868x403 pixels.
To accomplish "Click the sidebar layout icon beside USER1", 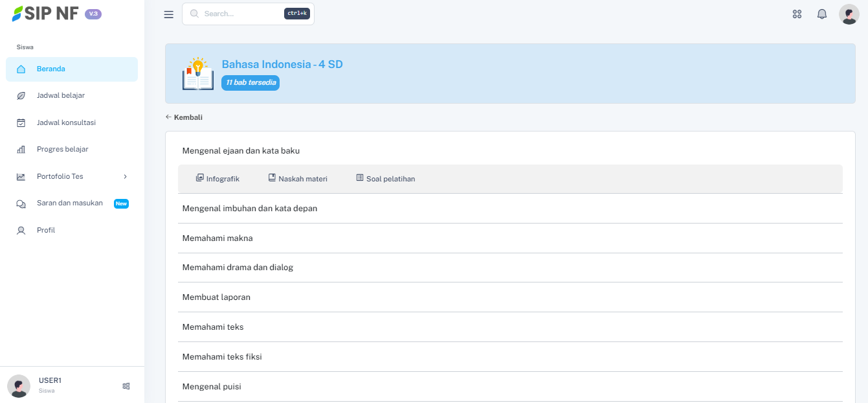I will pyautogui.click(x=126, y=386).
